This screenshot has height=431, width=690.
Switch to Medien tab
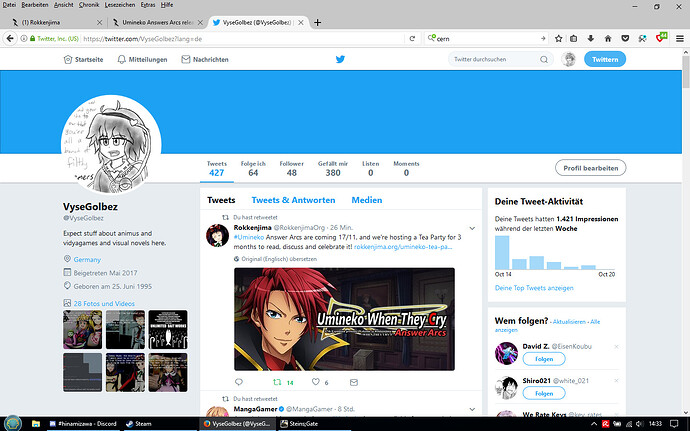pos(367,200)
